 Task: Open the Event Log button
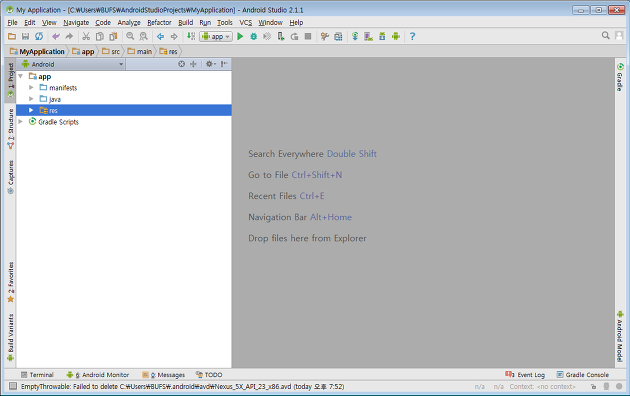coord(525,375)
